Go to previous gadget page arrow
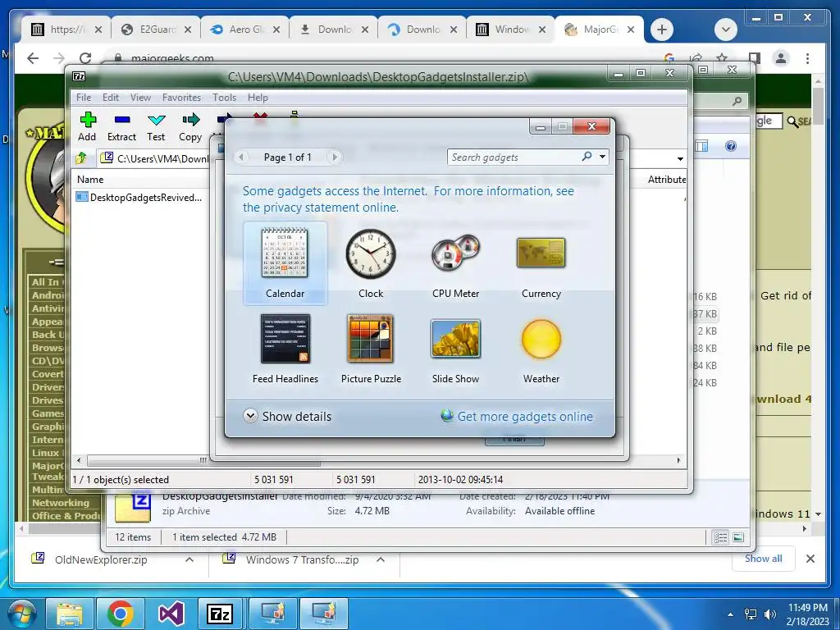This screenshot has height=630, width=840. pos(241,157)
